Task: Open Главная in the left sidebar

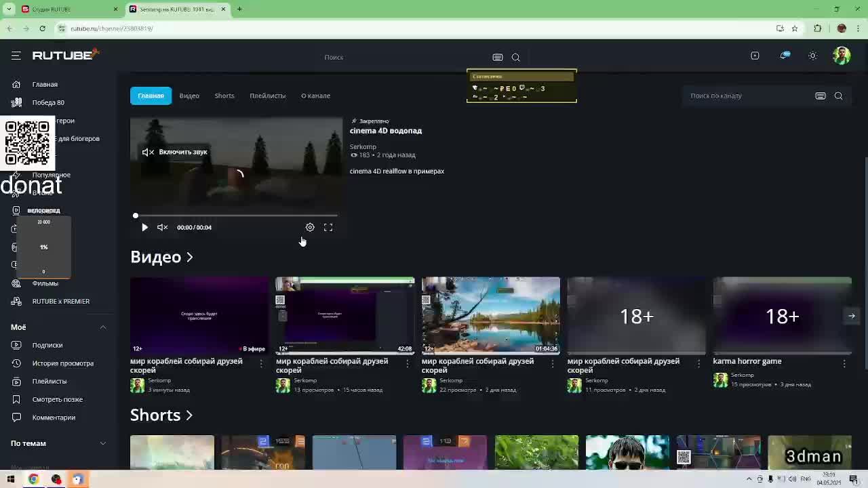Action: tap(45, 85)
